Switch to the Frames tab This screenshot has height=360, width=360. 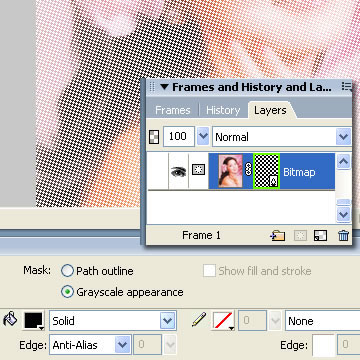tap(173, 110)
